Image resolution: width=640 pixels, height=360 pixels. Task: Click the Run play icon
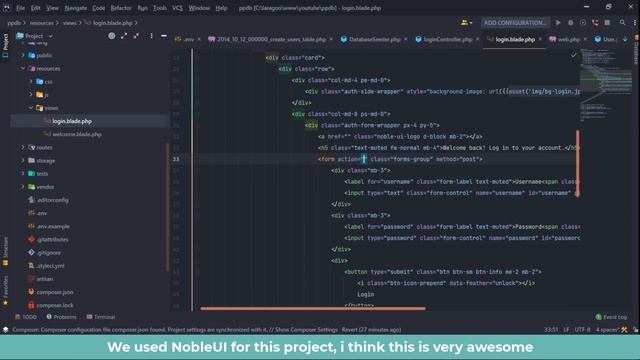coord(558,23)
